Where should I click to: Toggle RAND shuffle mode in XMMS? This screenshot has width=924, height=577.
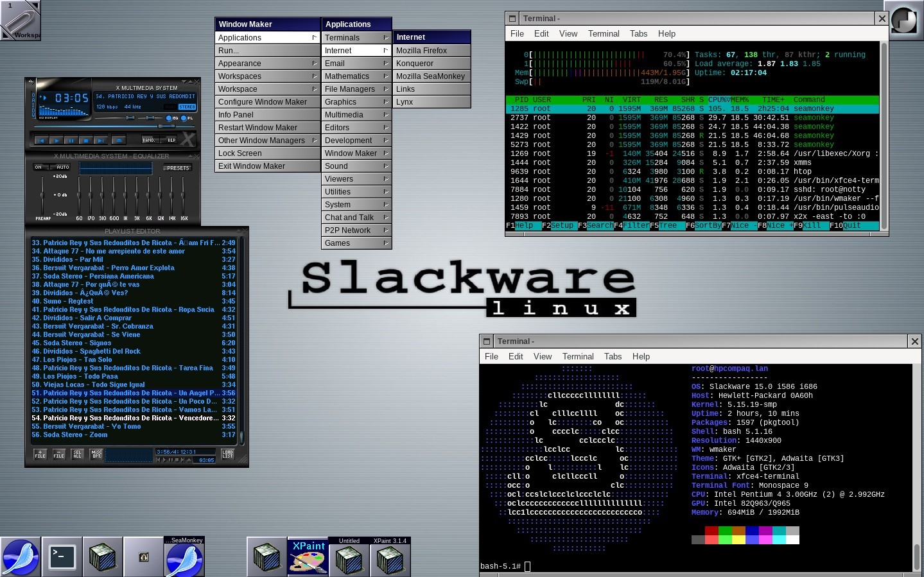click(149, 140)
